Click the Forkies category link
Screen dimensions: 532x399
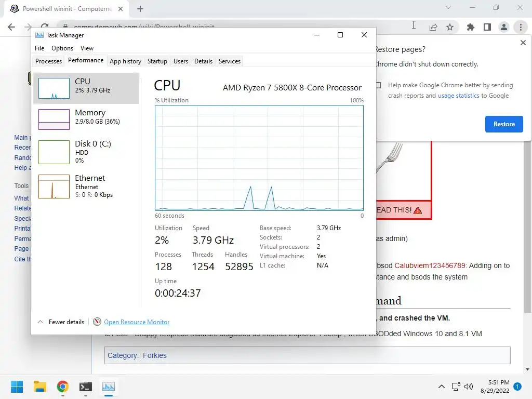click(x=155, y=355)
